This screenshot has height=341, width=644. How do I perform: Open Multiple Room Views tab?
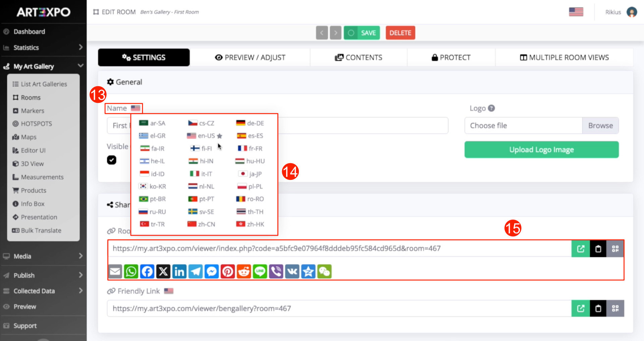(565, 57)
